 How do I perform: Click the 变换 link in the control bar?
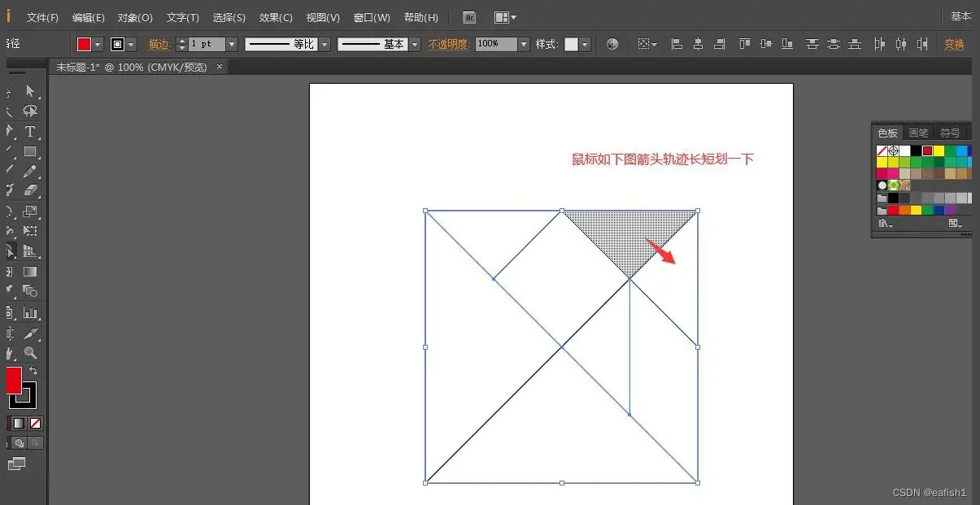954,44
